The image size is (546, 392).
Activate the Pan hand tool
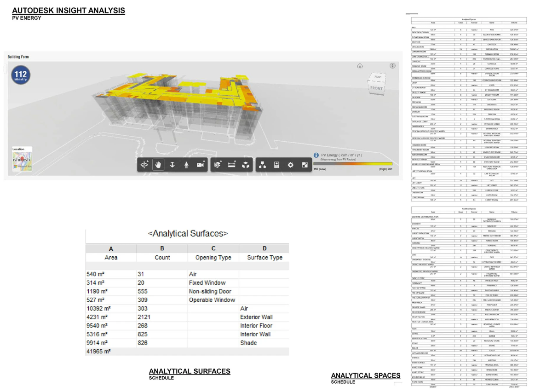point(158,165)
